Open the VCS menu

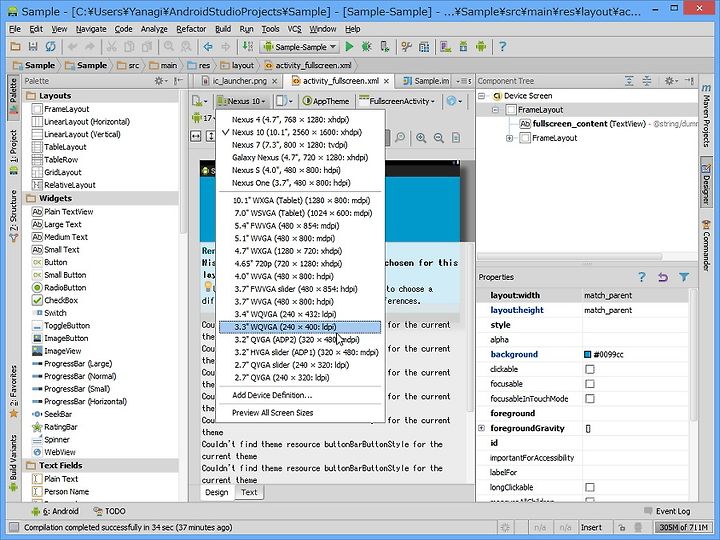tap(294, 29)
